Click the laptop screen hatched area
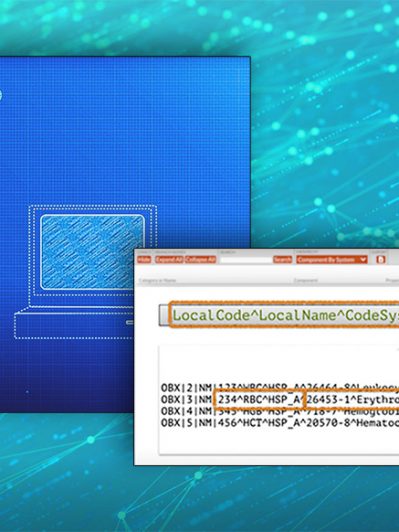399x532 pixels. click(92, 252)
